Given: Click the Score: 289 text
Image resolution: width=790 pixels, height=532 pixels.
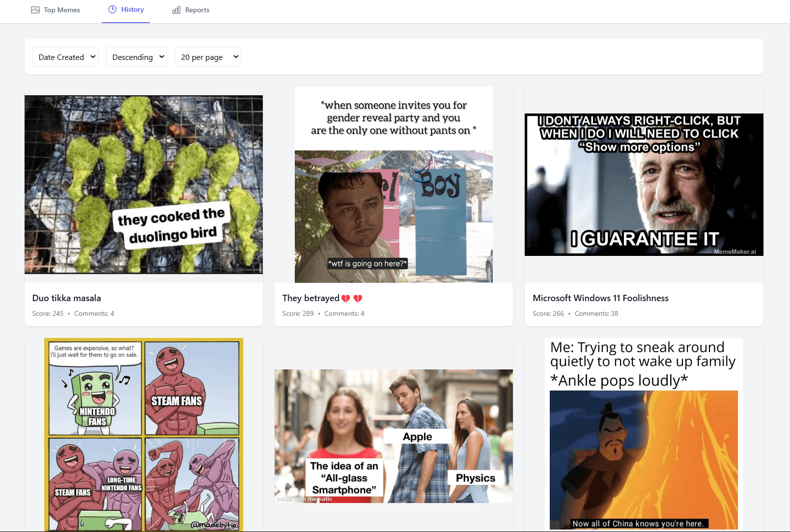Looking at the screenshot, I should coord(298,313).
